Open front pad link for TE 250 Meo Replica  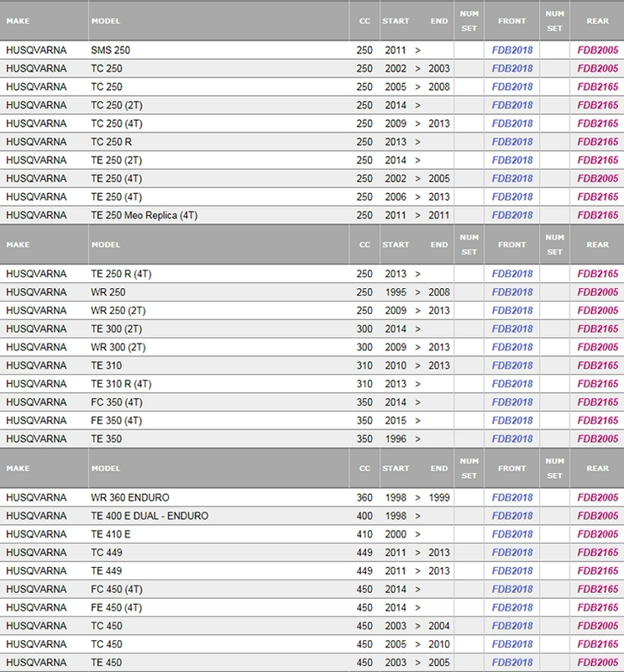click(x=512, y=216)
